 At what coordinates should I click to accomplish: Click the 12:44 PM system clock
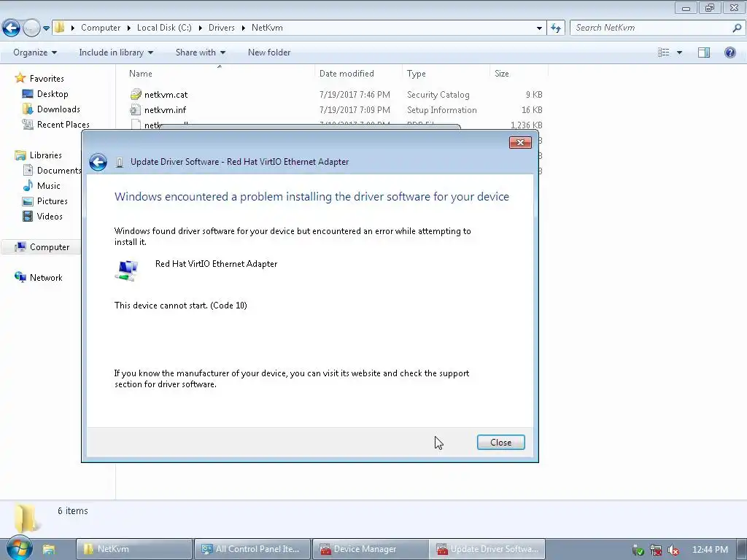[x=710, y=550]
